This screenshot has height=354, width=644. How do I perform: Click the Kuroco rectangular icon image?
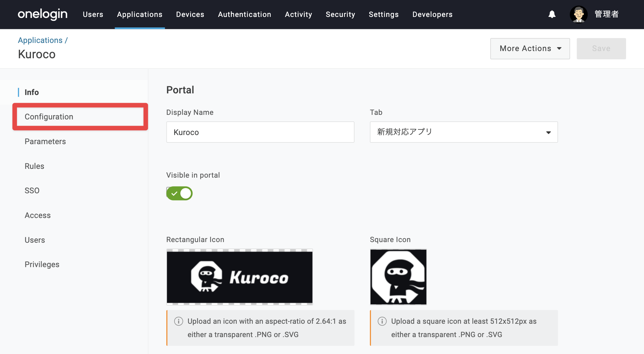[x=240, y=277]
